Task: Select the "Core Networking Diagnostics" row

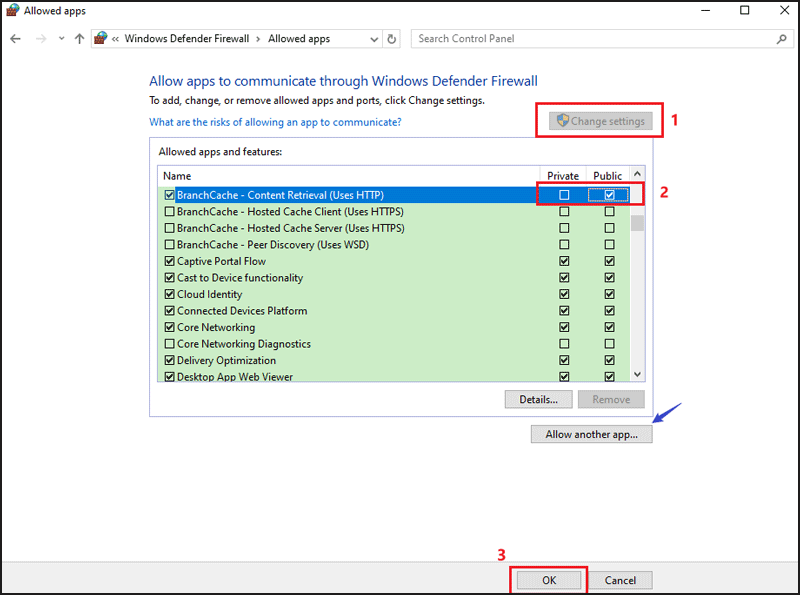Action: tap(394, 344)
